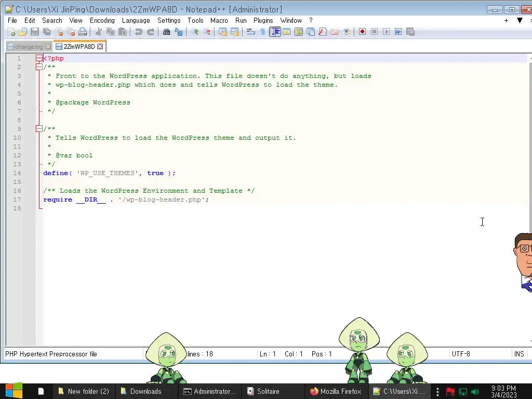Copy selection using the Copy toolbar icon
The image size is (532, 399).
tap(111, 32)
